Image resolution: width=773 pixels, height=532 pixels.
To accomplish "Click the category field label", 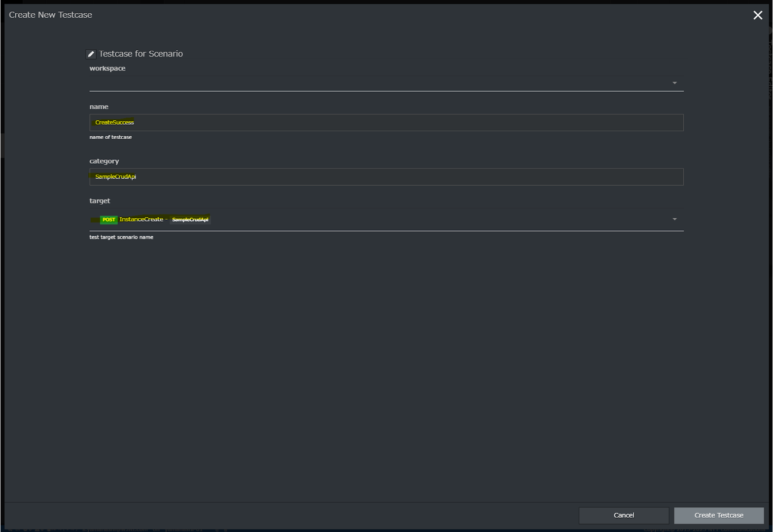I will 104,161.
